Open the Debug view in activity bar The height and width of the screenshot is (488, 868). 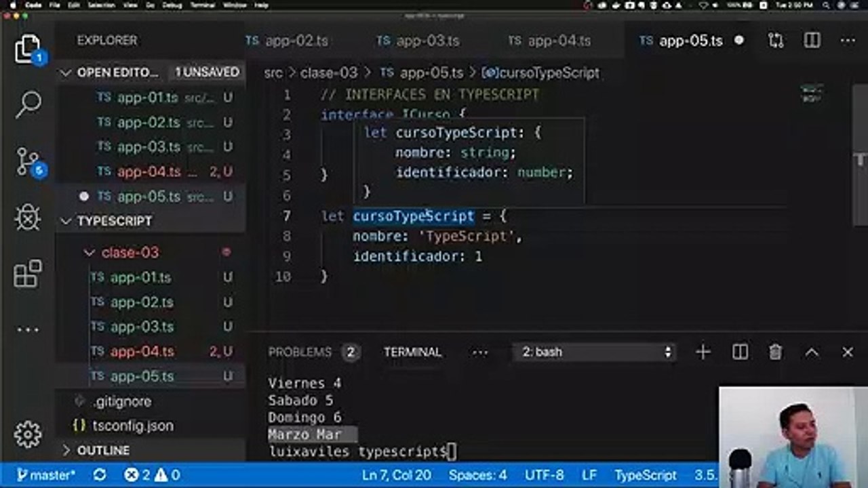tap(28, 218)
